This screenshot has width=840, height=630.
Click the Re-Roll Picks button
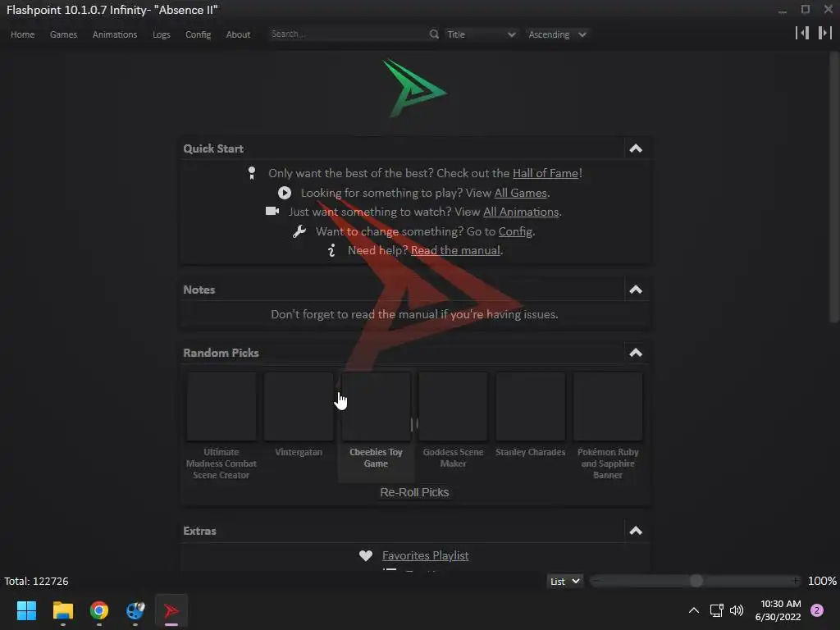[x=414, y=492]
